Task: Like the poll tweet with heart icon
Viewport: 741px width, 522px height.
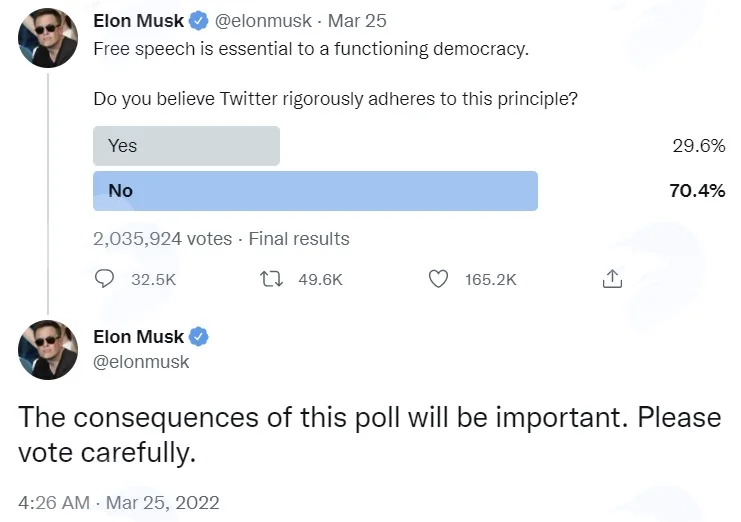Action: pyautogui.click(x=438, y=279)
